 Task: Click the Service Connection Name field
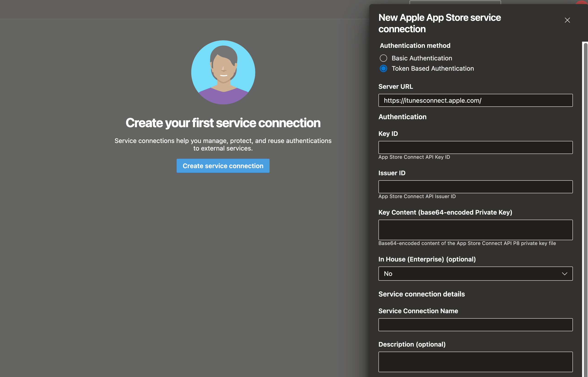click(x=475, y=325)
